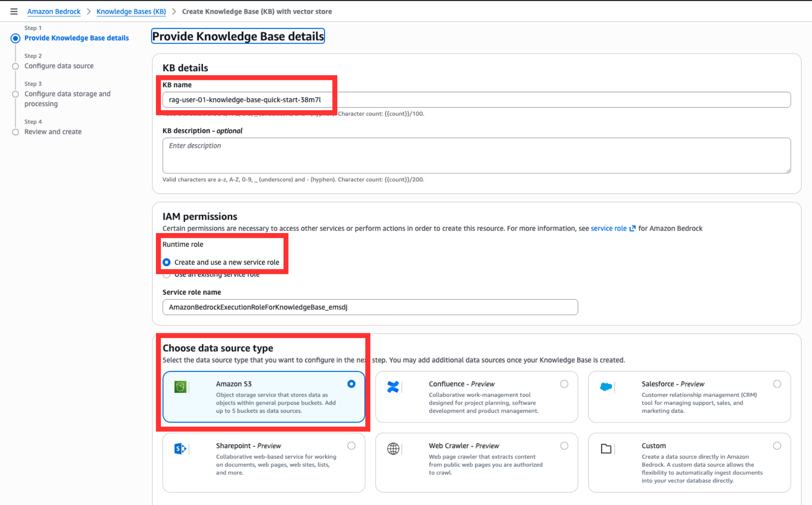
Task: Click the KB name input field
Action: 476,100
